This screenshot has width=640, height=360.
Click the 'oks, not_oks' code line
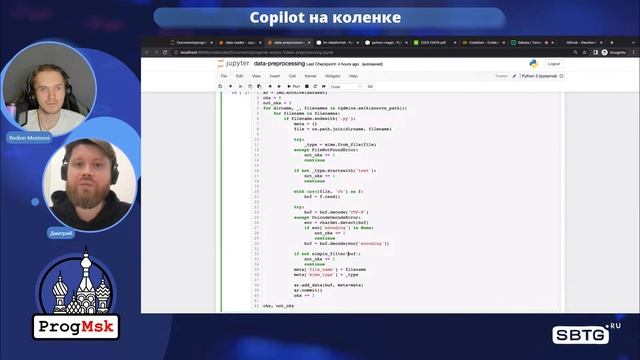(278, 306)
